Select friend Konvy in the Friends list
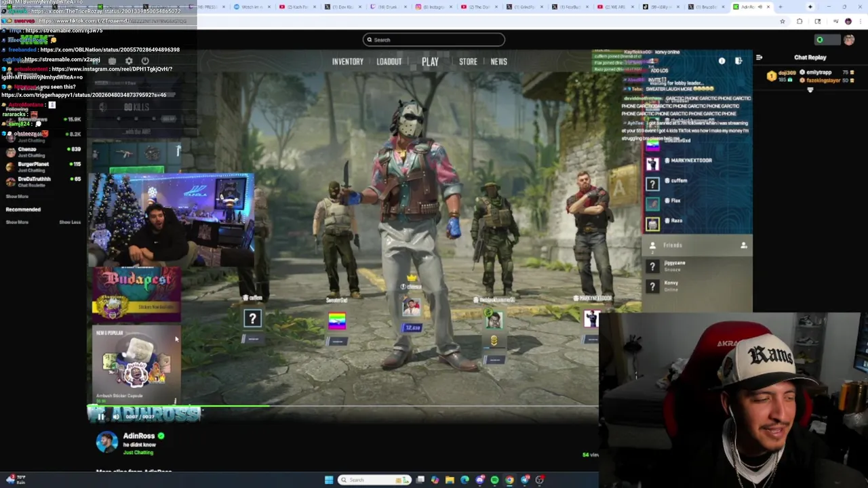The height and width of the screenshot is (488, 868). pyautogui.click(x=697, y=286)
